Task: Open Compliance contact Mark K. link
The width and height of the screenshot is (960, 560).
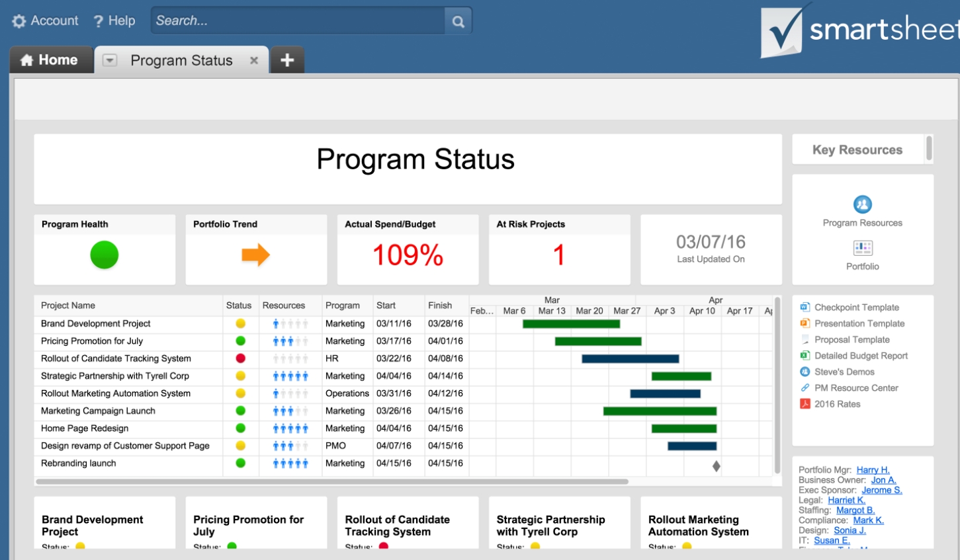Action: point(868,520)
